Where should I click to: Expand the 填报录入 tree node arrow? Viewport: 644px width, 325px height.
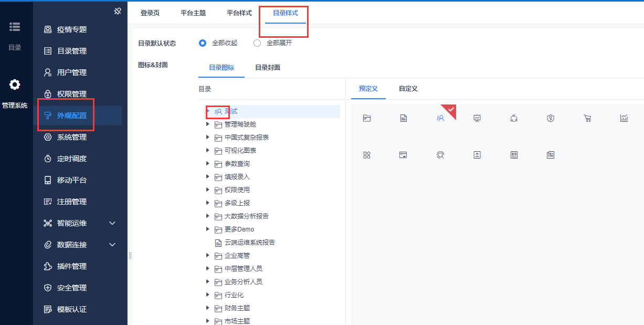click(x=208, y=177)
